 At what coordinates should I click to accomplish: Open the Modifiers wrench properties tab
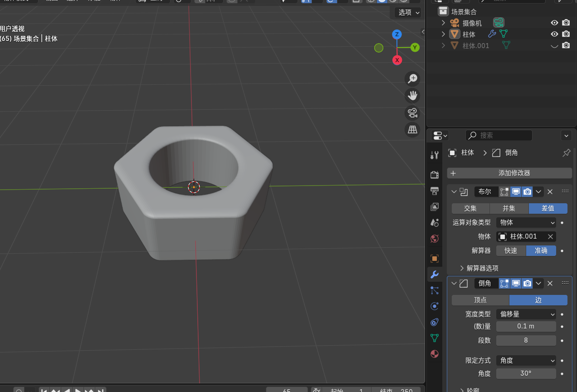(435, 274)
